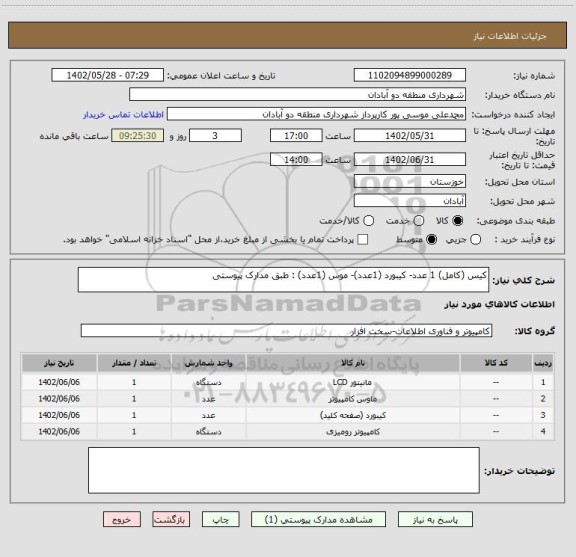576x557 pixels.
Task: Click the دستگاه unit in the مانیتور LCD row
Action: click(208, 382)
